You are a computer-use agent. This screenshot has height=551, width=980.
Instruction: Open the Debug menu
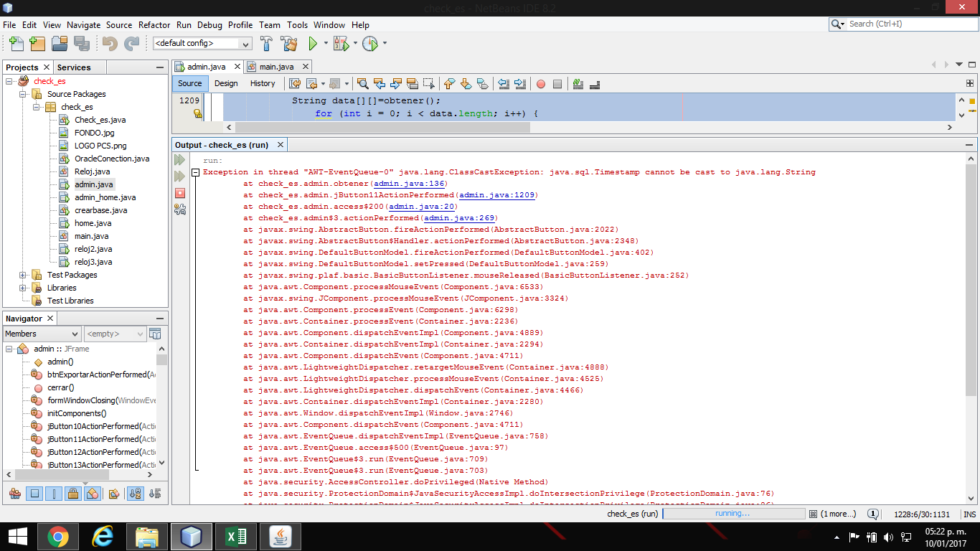coord(209,24)
